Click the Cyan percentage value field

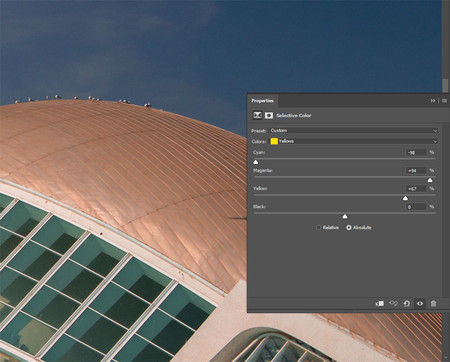point(416,152)
